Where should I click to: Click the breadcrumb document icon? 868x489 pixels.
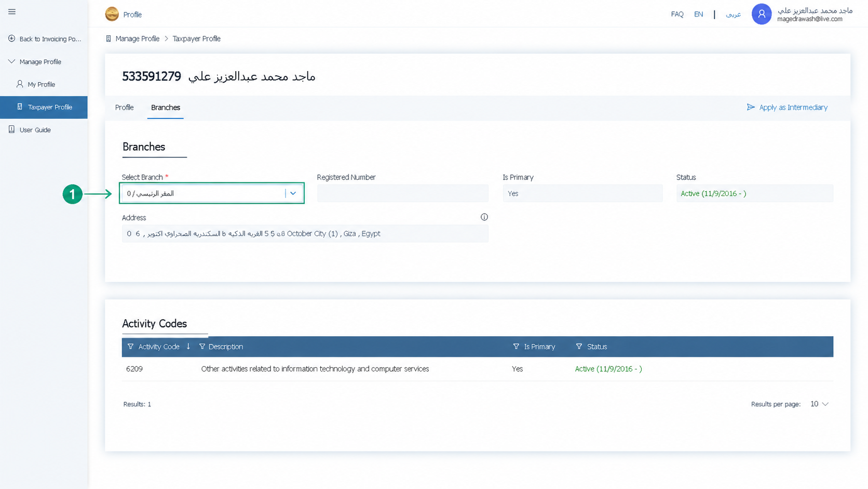108,38
